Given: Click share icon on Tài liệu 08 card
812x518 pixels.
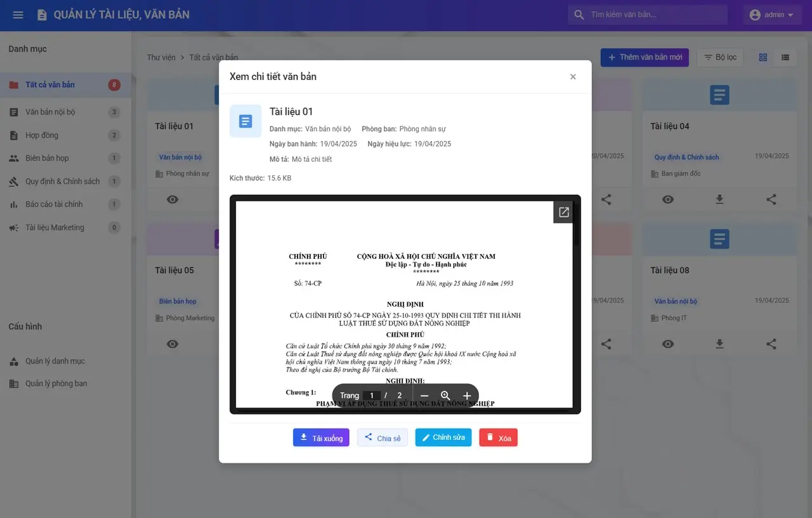Looking at the screenshot, I should click(x=771, y=343).
